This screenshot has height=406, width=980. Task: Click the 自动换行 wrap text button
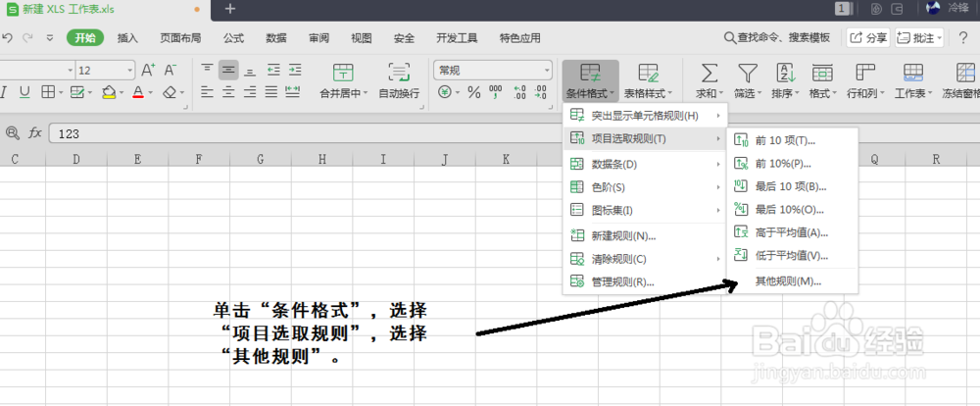tap(399, 80)
